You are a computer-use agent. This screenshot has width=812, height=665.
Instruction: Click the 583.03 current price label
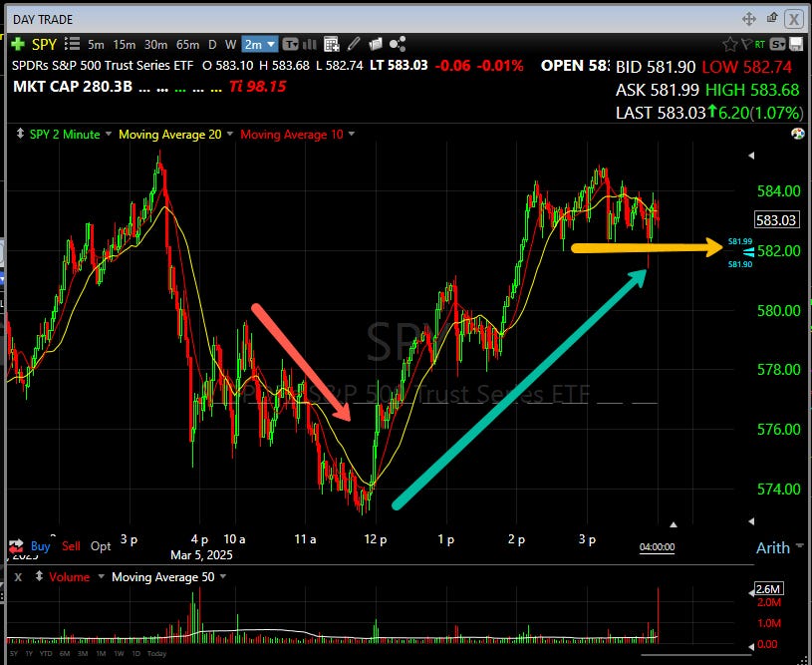coord(777,219)
